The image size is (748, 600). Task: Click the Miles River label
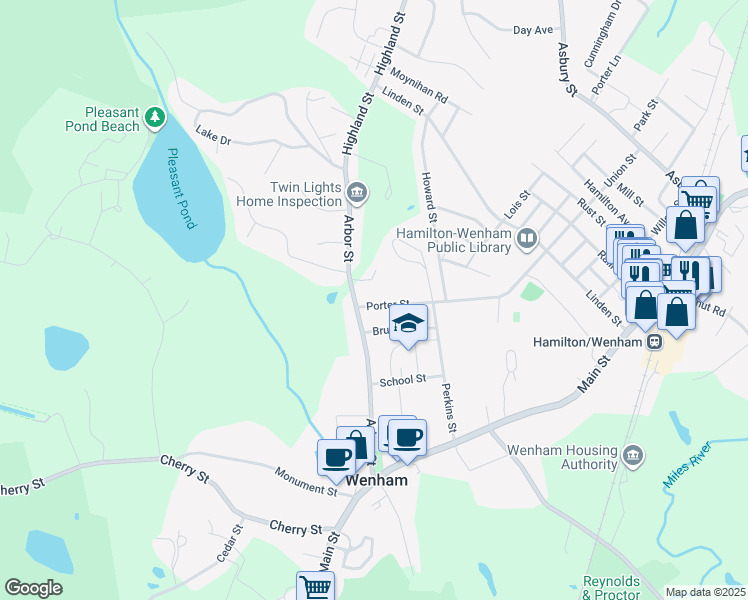coord(687,465)
